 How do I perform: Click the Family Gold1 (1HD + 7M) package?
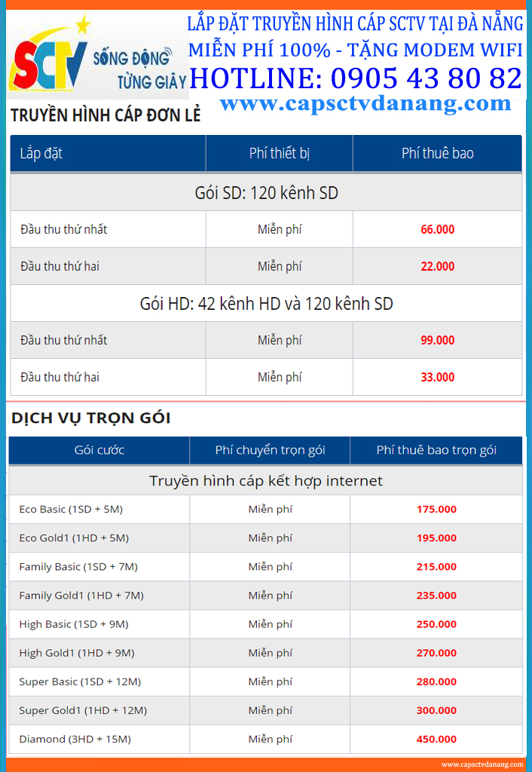(x=81, y=596)
